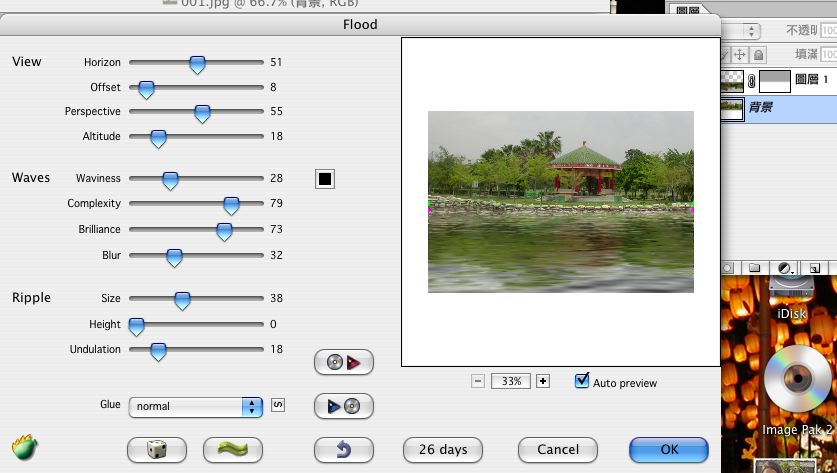The height and width of the screenshot is (473, 837).
Task: Toggle the Auto preview checkbox
Action: 582,381
